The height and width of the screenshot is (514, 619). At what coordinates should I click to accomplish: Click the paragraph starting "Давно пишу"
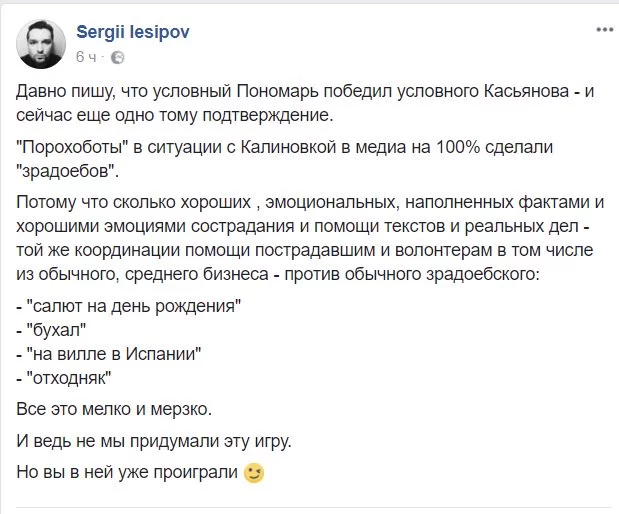coord(300,104)
